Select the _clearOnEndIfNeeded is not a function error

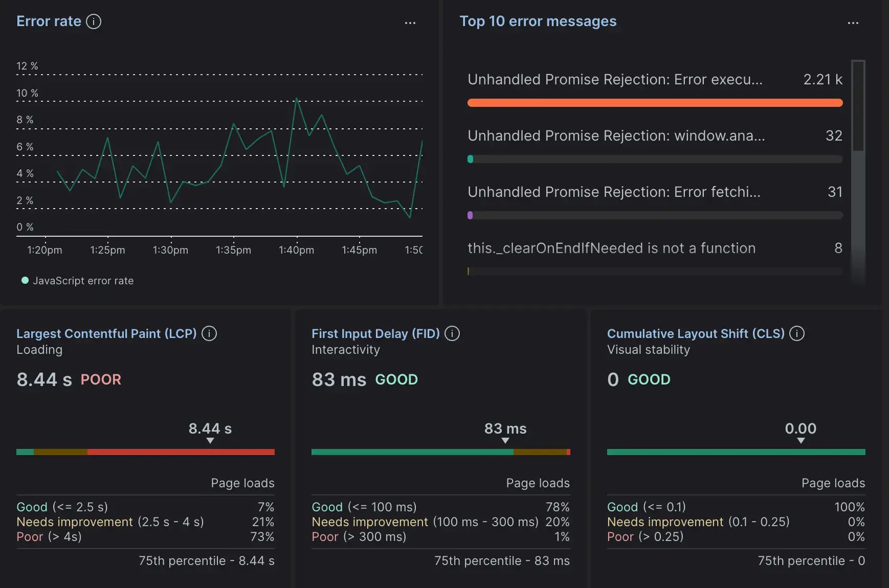(x=611, y=248)
